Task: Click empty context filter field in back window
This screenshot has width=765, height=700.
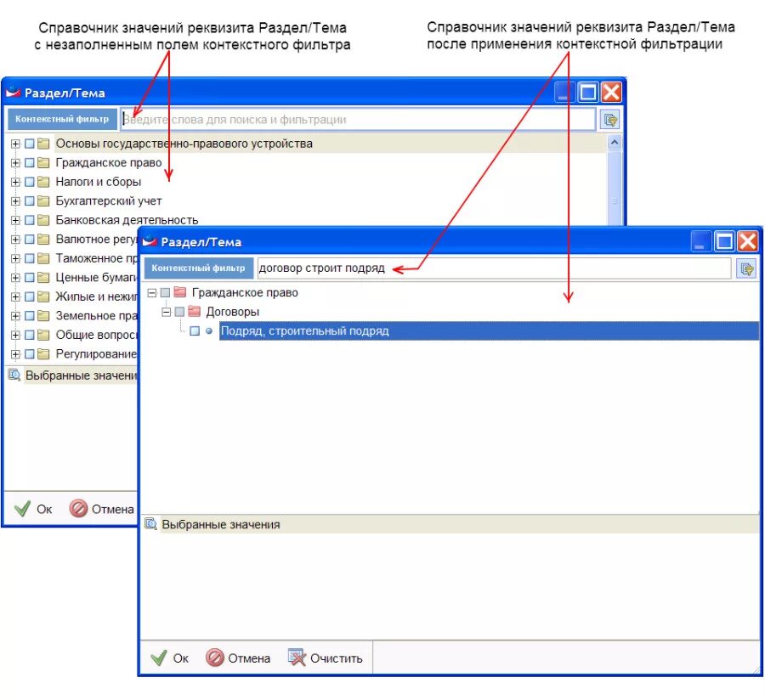Action: tap(358, 120)
